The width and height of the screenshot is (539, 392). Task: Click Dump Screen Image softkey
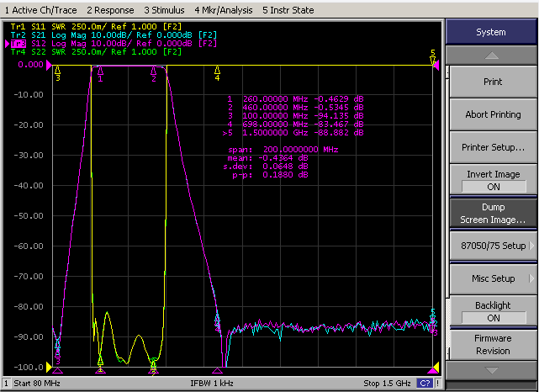pyautogui.click(x=494, y=213)
